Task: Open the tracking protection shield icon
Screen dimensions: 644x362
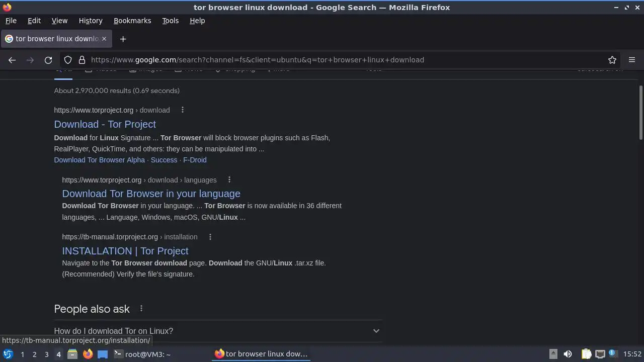Action: pyautogui.click(x=68, y=60)
